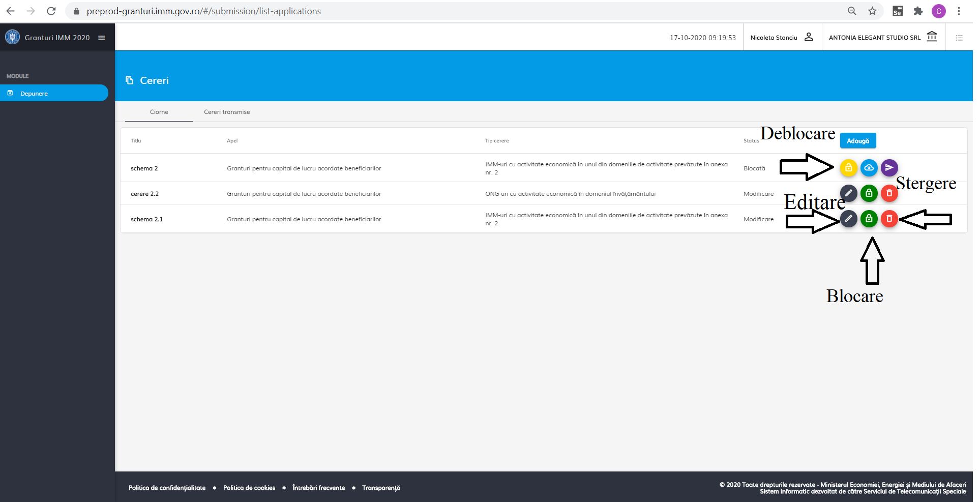Image resolution: width=980 pixels, height=502 pixels.
Task: Click the ANTONIA ELEGANT STUDIO SRL company name
Action: click(875, 38)
